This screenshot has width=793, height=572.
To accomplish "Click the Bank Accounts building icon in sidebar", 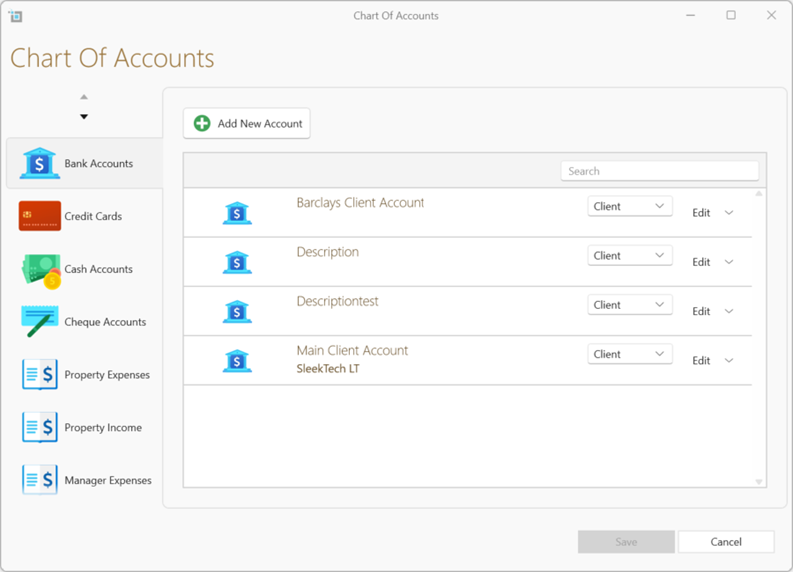I will (x=40, y=164).
